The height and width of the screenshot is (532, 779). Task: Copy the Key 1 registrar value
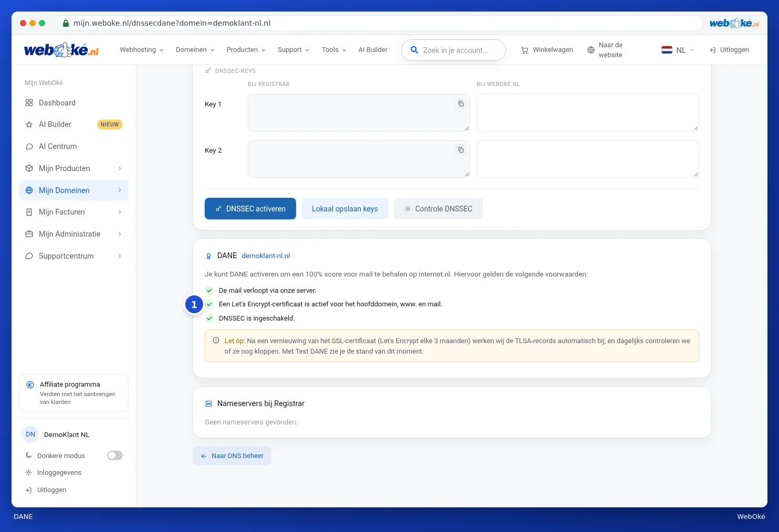[x=460, y=104]
